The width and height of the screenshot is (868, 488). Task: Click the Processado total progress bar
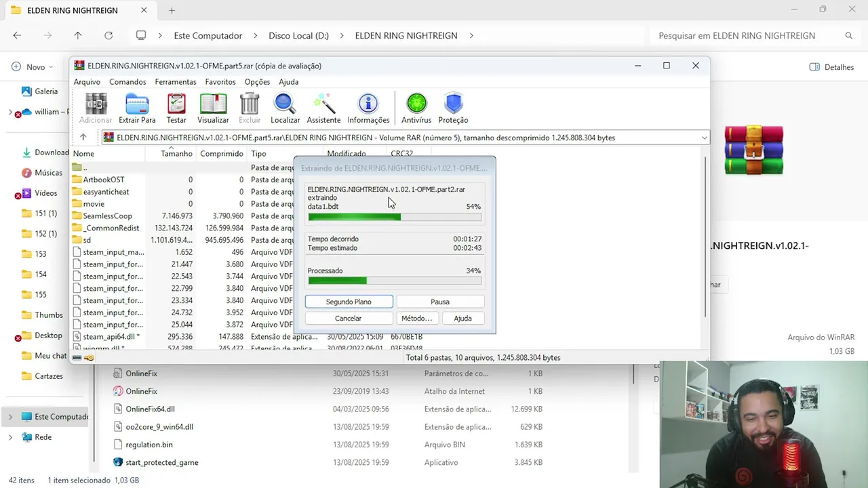tap(395, 280)
